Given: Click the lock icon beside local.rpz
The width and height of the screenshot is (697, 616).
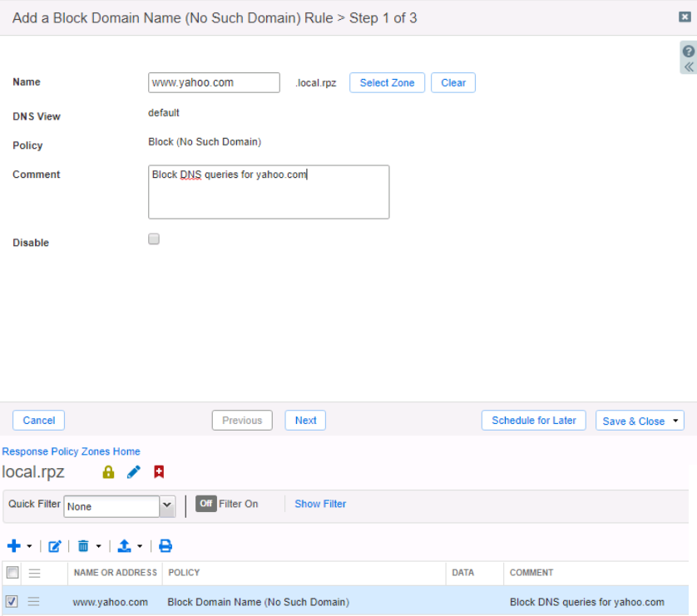Looking at the screenshot, I should pyautogui.click(x=108, y=472).
